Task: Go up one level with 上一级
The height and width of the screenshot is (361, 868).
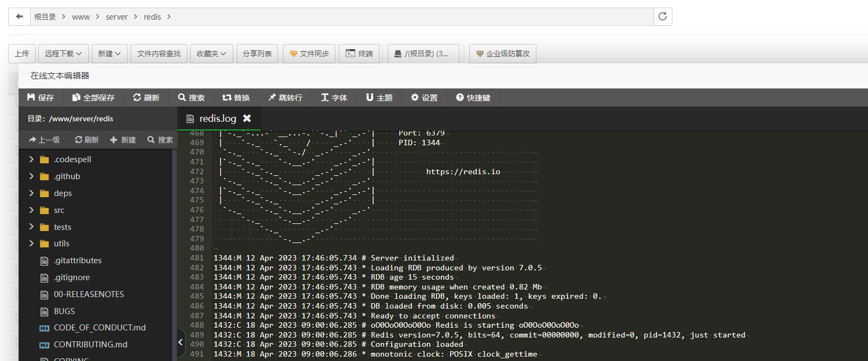Action: (x=45, y=140)
